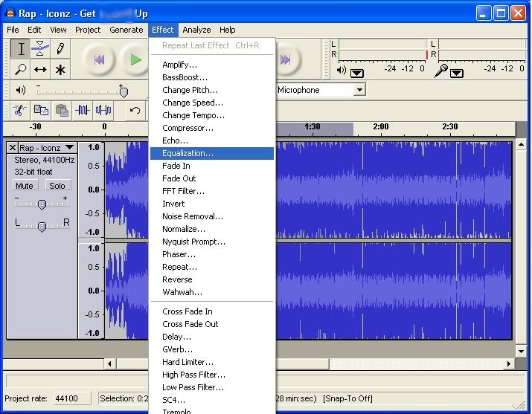Open the Analyze menu
This screenshot has height=414, width=532.
196,30
